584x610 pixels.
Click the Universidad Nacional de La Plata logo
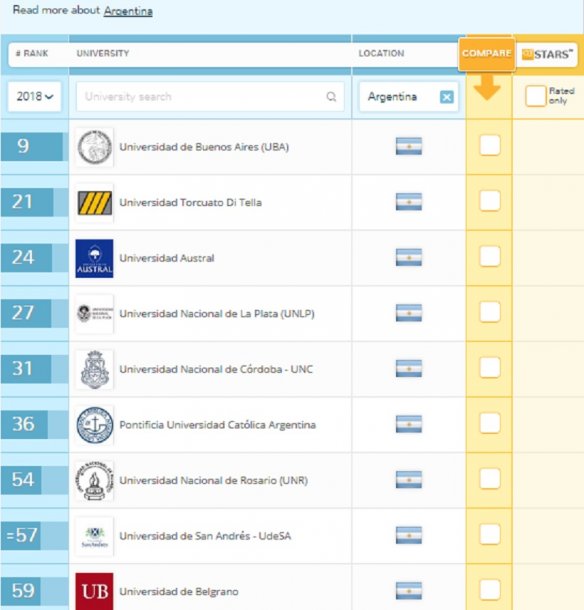[x=95, y=314]
